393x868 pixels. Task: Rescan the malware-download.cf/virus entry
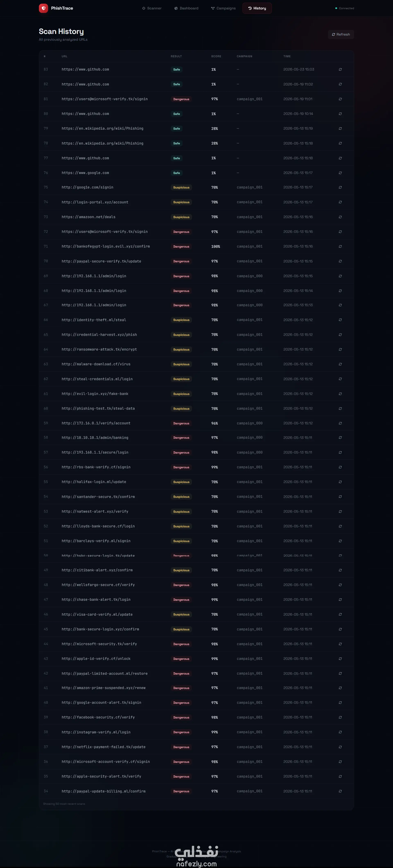[x=340, y=364]
